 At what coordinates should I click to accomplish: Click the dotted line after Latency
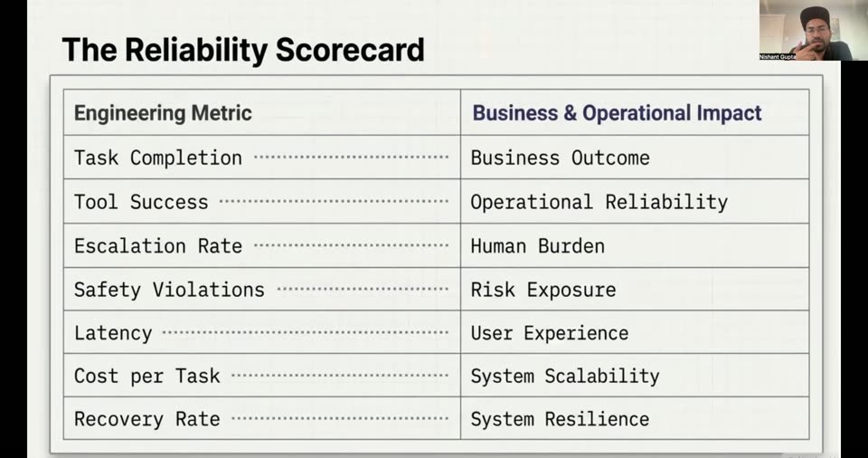pos(306,333)
